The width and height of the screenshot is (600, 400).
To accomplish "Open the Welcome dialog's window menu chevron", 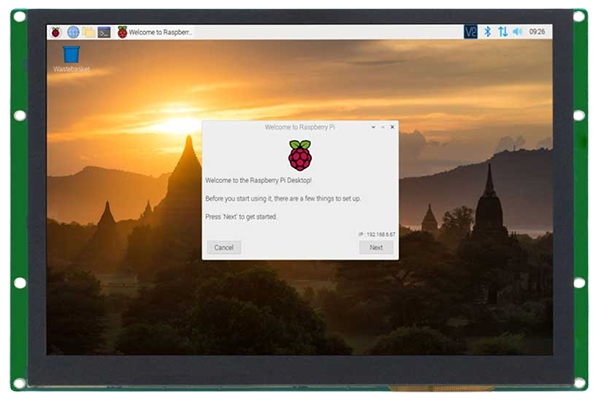I will tap(373, 127).
